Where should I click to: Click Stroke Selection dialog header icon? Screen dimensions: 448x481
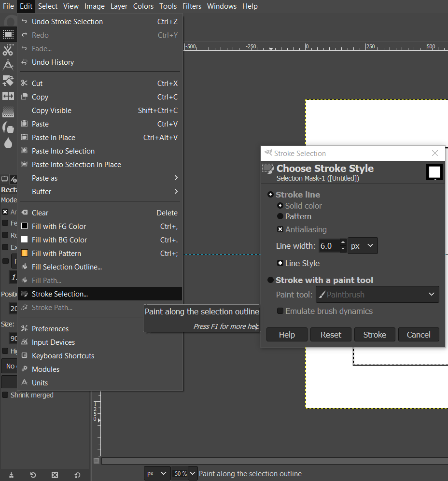point(268,169)
